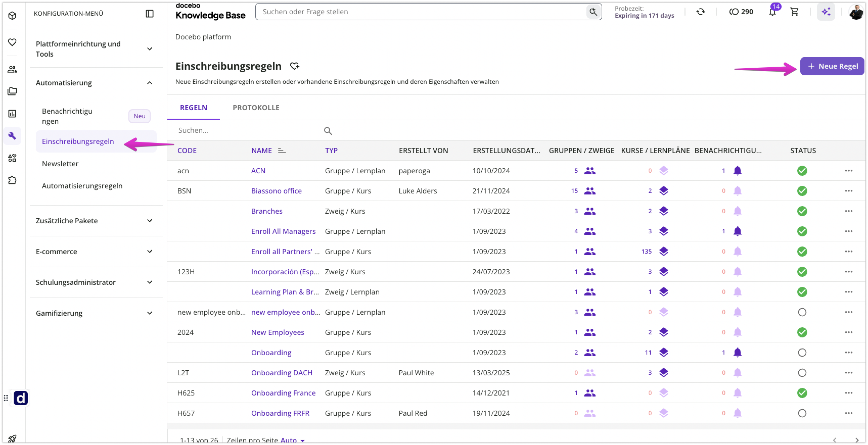Viewport: 868px width, 445px height.
Task: Collapse the configuration menu panel icon
Action: click(149, 13)
